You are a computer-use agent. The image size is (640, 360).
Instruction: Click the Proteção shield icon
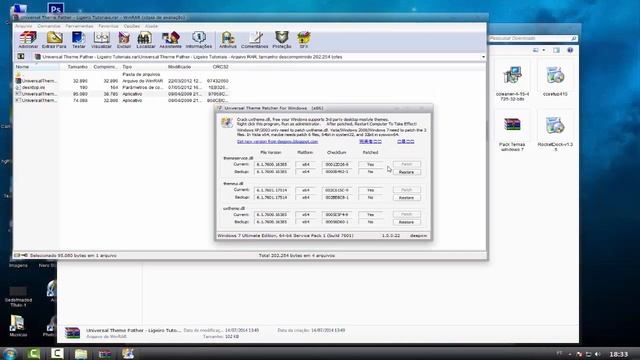pyautogui.click(x=282, y=40)
